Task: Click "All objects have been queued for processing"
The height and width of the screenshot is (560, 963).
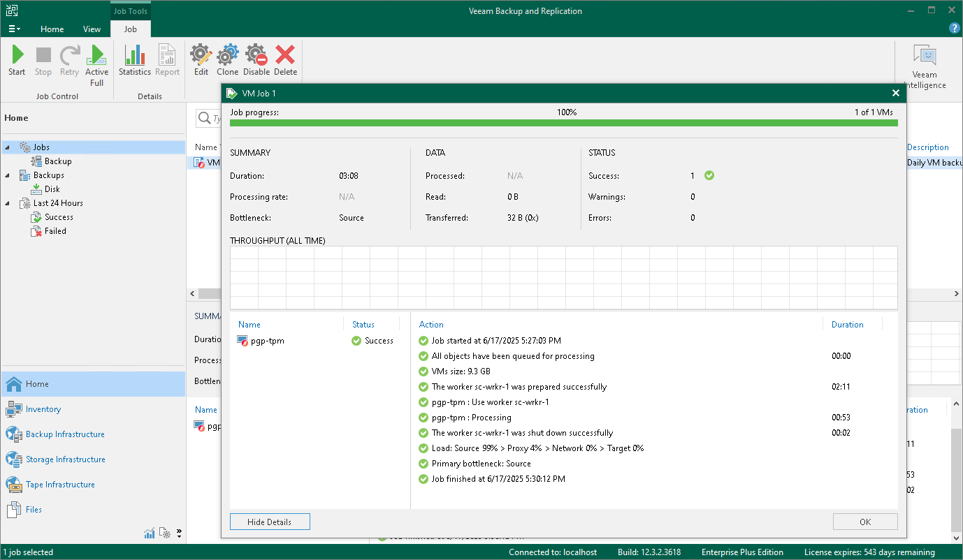Action: [513, 356]
